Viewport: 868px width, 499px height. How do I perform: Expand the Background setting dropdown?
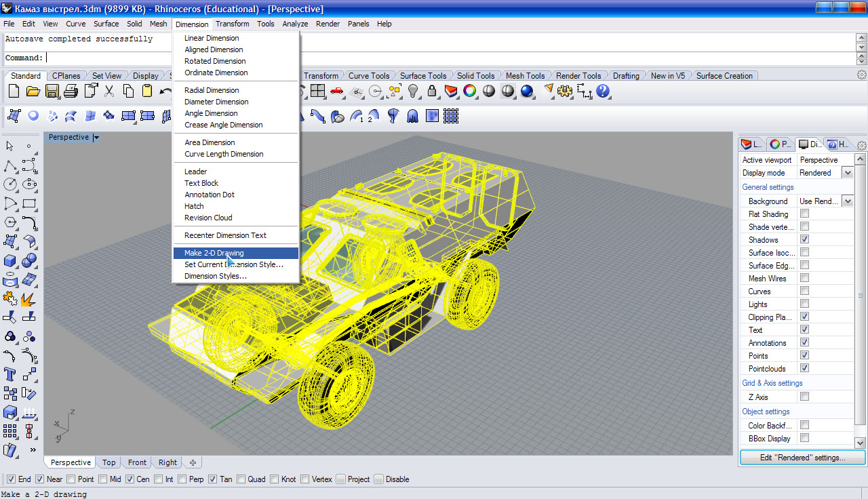(x=847, y=201)
